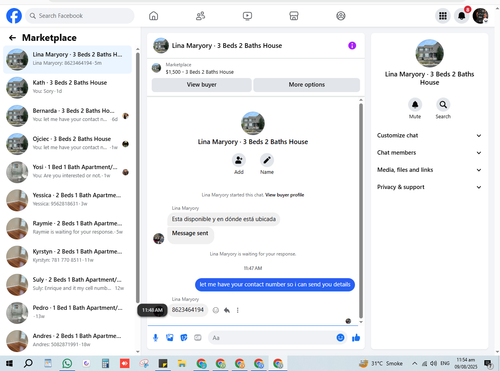Viewport: 500px width, 371px height.
Task: Open Windows taskbar search
Action: point(28,363)
